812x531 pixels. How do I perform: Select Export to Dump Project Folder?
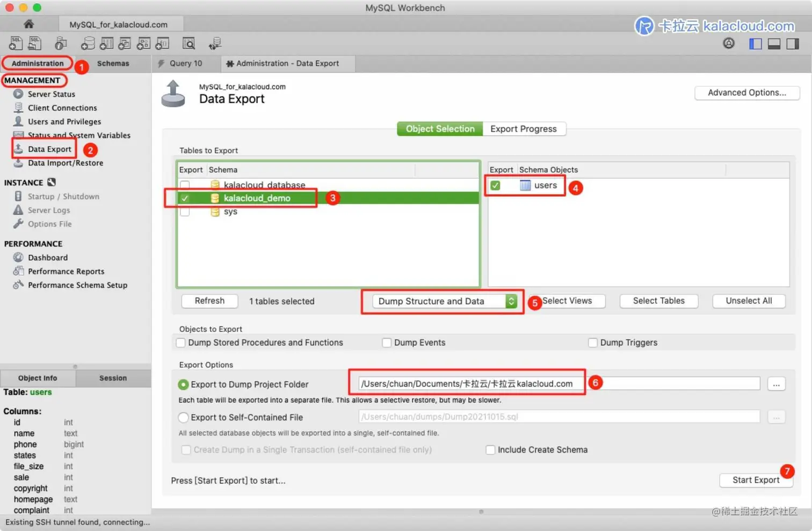pos(183,384)
